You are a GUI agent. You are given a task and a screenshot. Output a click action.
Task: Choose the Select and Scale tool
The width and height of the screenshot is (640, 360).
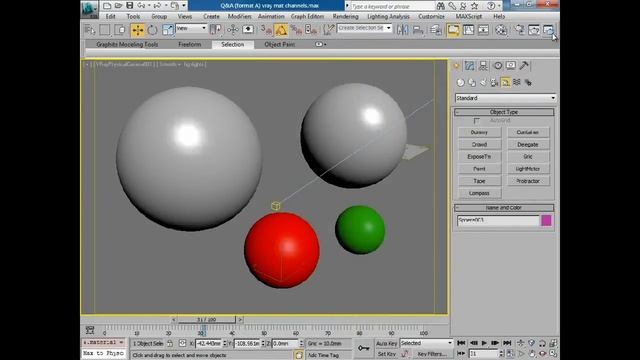[167, 30]
